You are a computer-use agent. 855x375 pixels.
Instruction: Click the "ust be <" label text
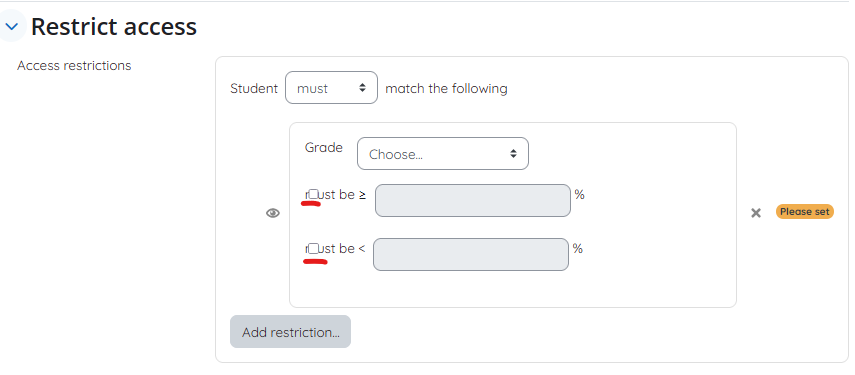341,249
